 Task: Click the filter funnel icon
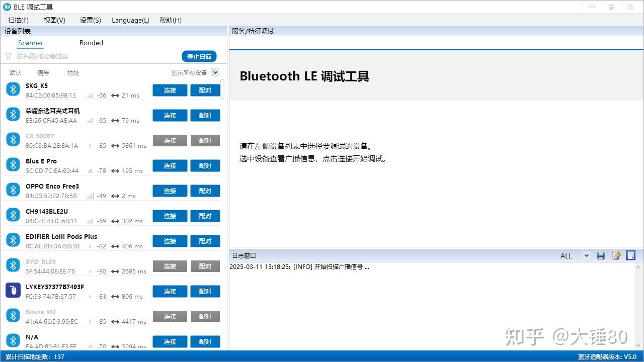click(x=8, y=56)
